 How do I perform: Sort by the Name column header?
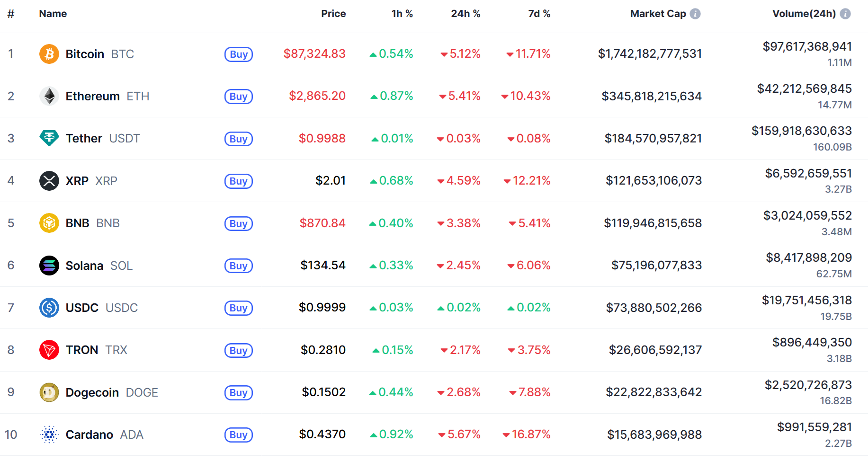click(x=53, y=14)
